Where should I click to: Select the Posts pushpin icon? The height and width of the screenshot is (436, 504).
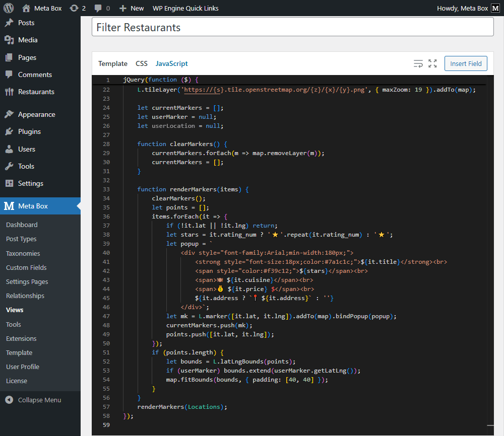tap(10, 22)
